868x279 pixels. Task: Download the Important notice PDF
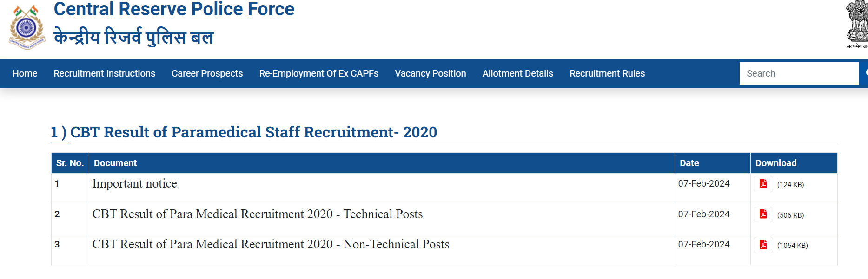click(x=763, y=184)
